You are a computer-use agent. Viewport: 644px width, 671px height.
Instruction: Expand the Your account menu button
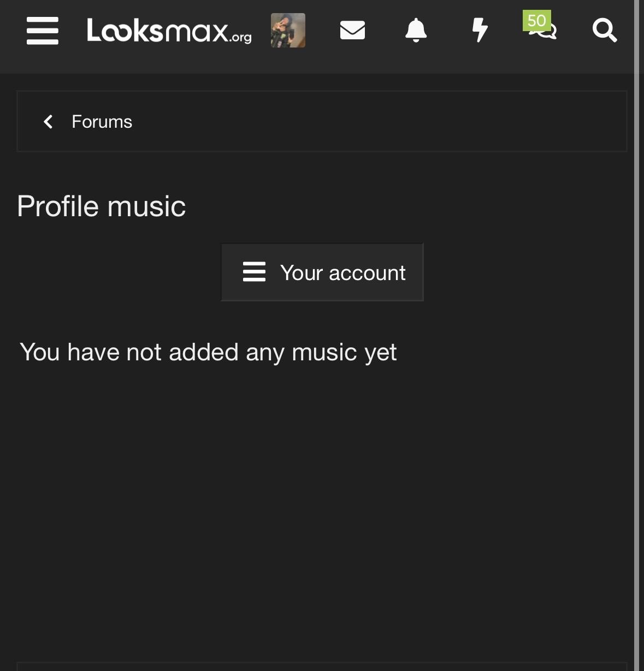pos(322,272)
